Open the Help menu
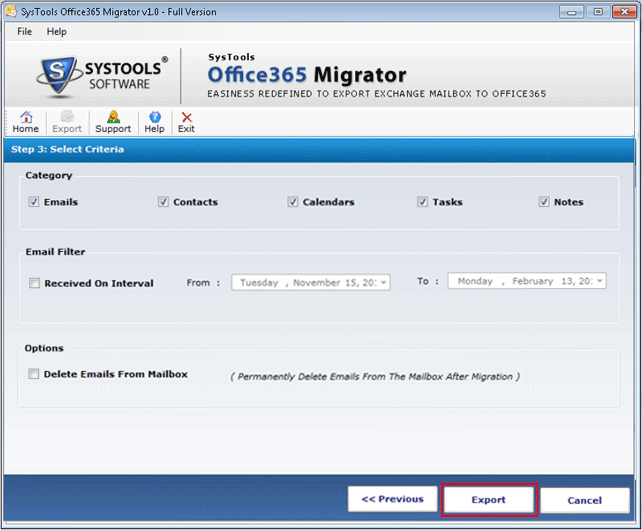 point(57,32)
